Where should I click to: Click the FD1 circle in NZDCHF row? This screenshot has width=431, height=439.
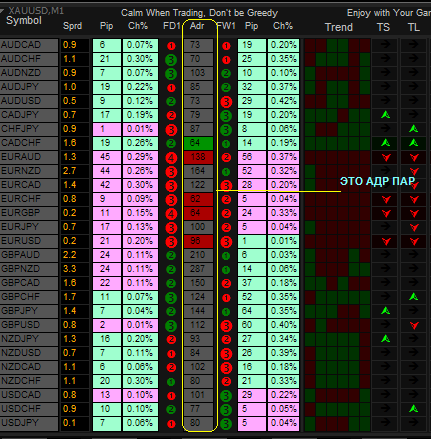[171, 382]
